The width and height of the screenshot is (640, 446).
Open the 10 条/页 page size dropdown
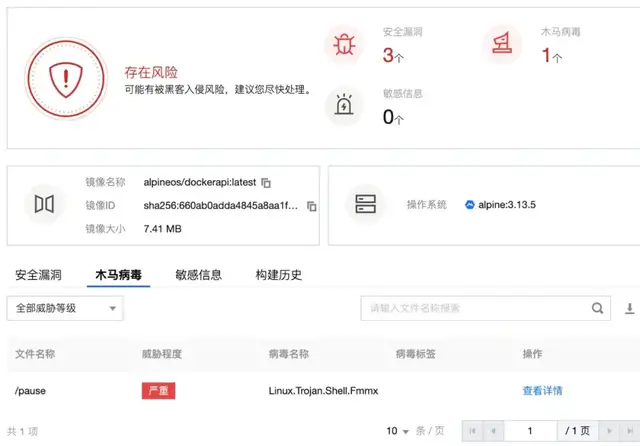click(398, 431)
